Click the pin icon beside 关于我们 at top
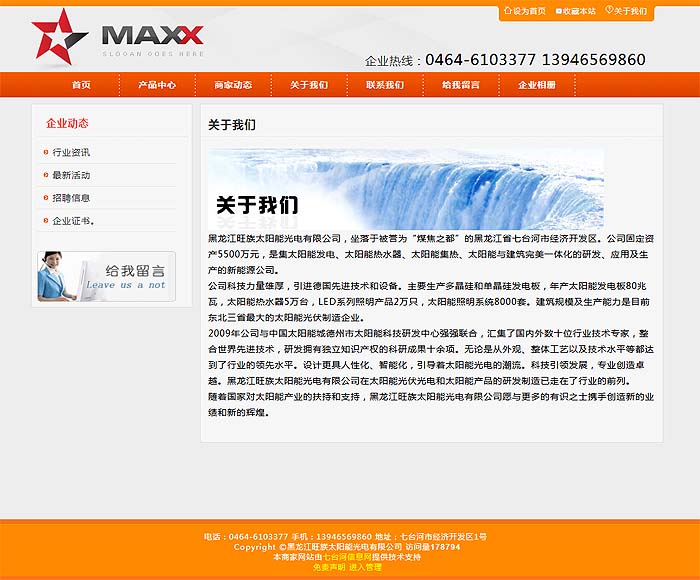The height and width of the screenshot is (580, 700). click(x=608, y=11)
